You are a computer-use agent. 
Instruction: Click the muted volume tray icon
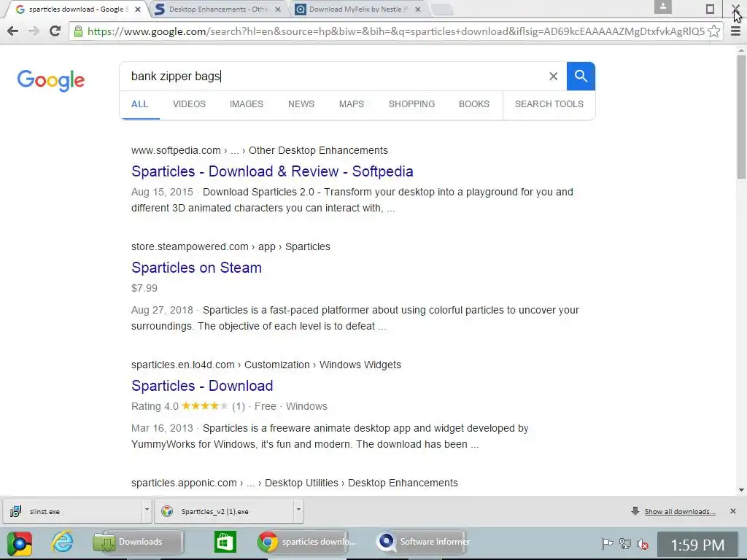643,543
